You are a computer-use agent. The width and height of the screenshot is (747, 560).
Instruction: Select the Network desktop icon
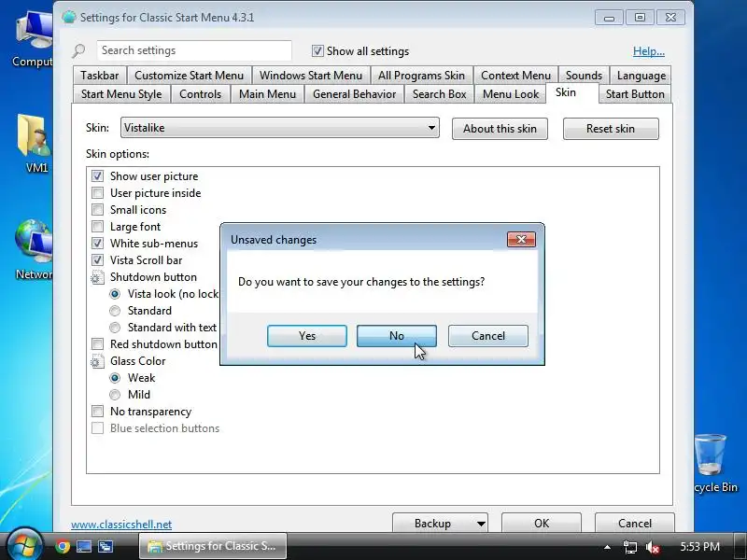(x=34, y=249)
